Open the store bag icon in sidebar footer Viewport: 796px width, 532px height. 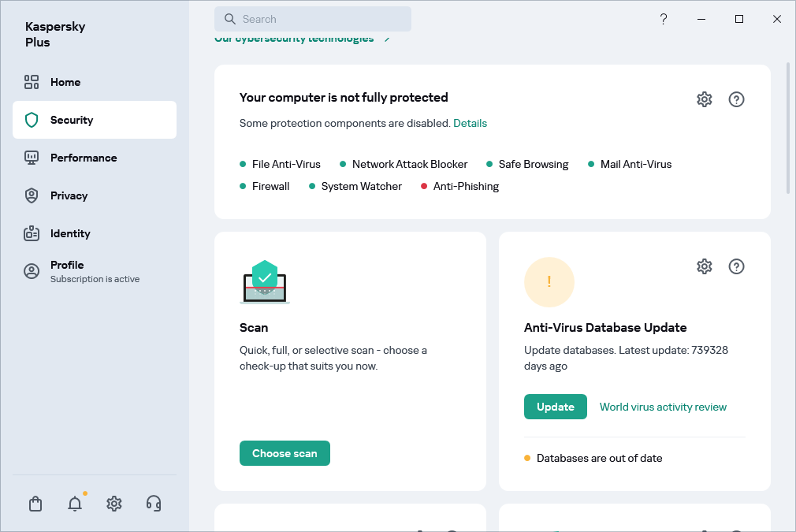click(x=35, y=504)
